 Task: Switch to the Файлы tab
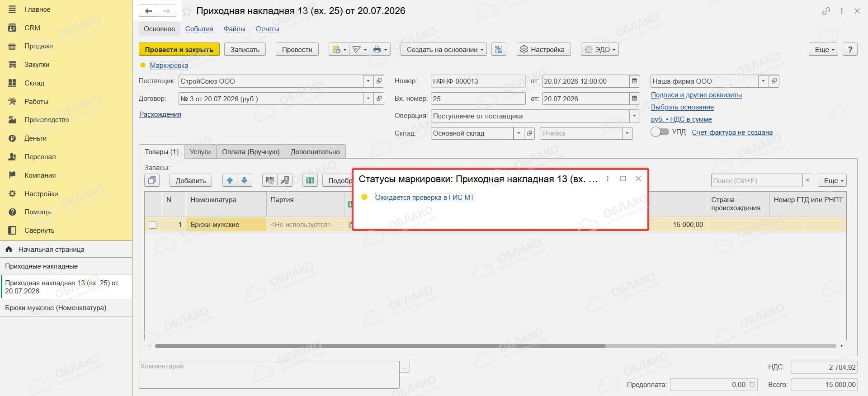(x=234, y=29)
